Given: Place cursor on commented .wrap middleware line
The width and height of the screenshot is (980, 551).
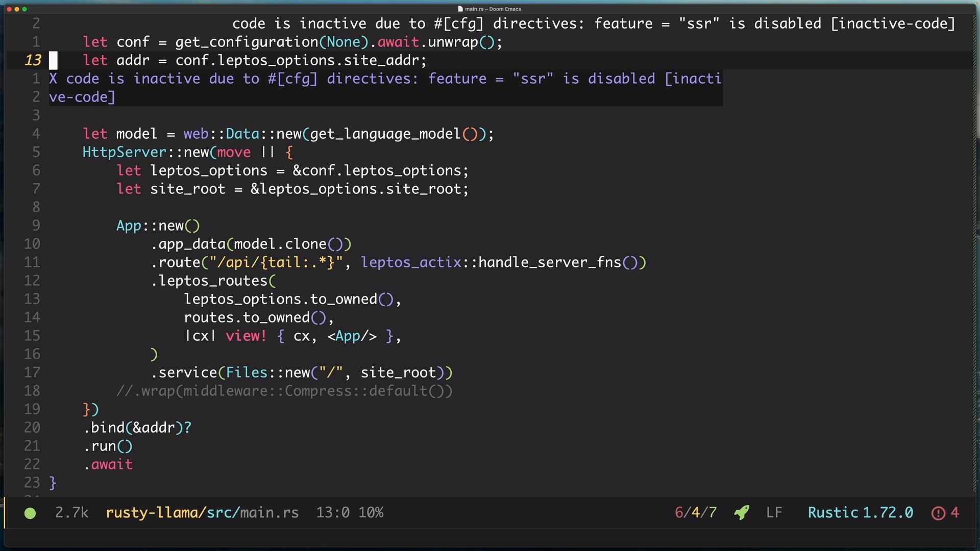Looking at the screenshot, I should [x=284, y=391].
